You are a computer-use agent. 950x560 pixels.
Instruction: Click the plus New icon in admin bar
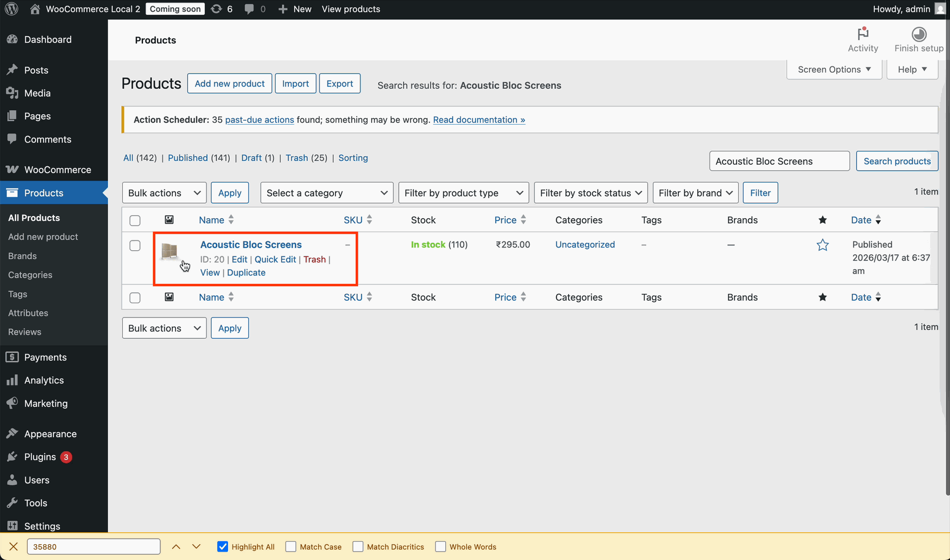(x=283, y=9)
